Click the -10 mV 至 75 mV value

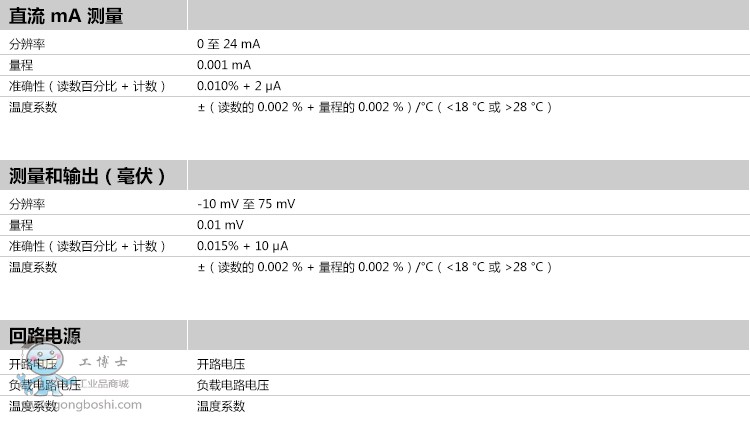click(246, 204)
